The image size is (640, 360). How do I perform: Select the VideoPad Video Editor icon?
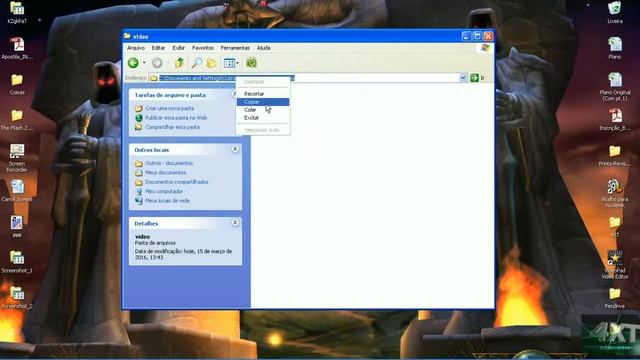point(615,264)
